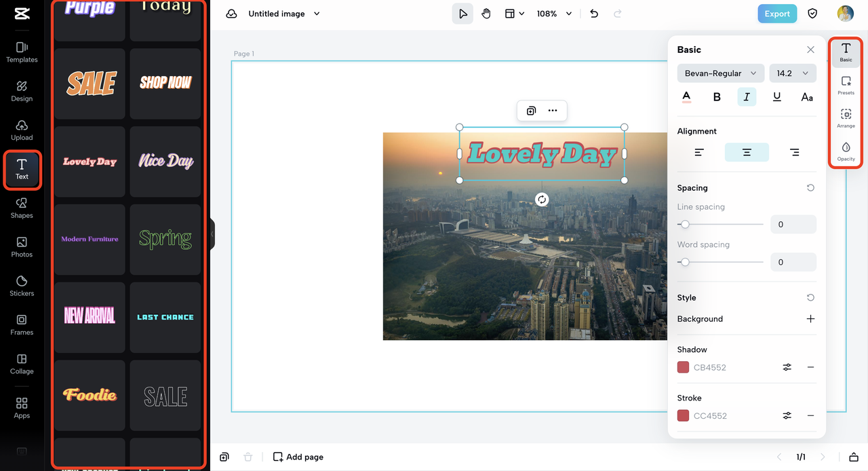Open the 108% zoom level dropdown

coord(554,14)
